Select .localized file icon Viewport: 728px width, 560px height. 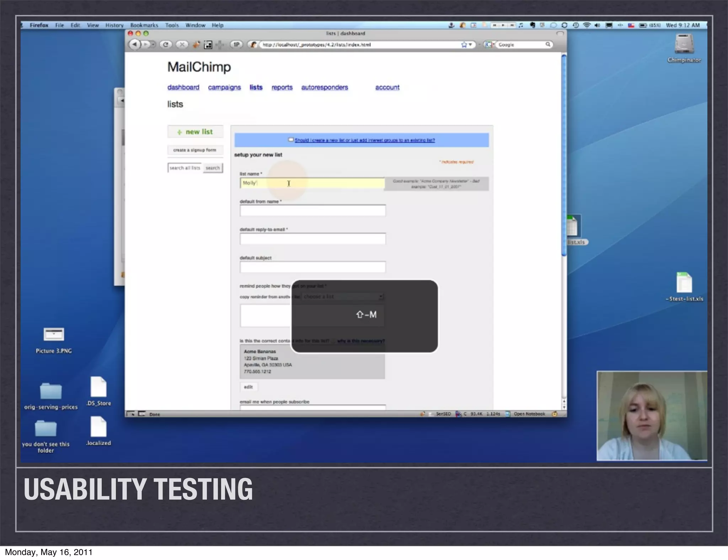coord(98,427)
